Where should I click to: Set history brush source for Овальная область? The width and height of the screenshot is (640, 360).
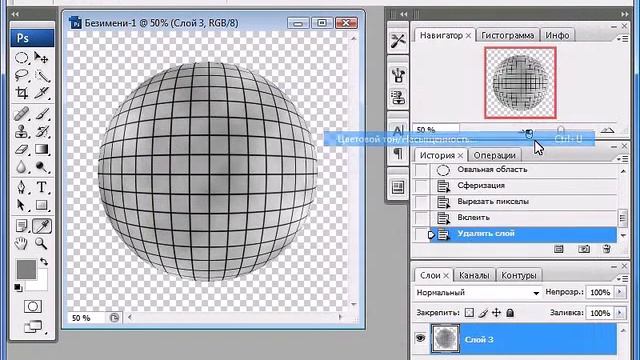(421, 170)
